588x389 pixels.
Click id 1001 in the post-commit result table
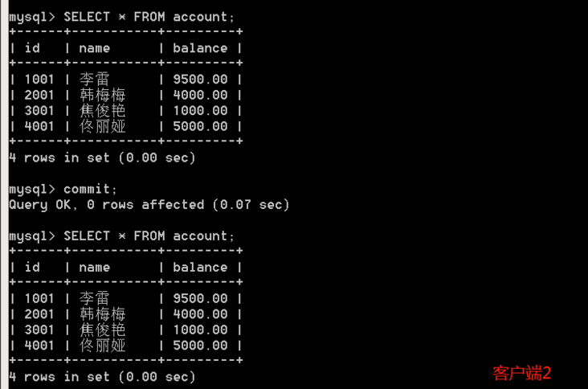(39, 299)
